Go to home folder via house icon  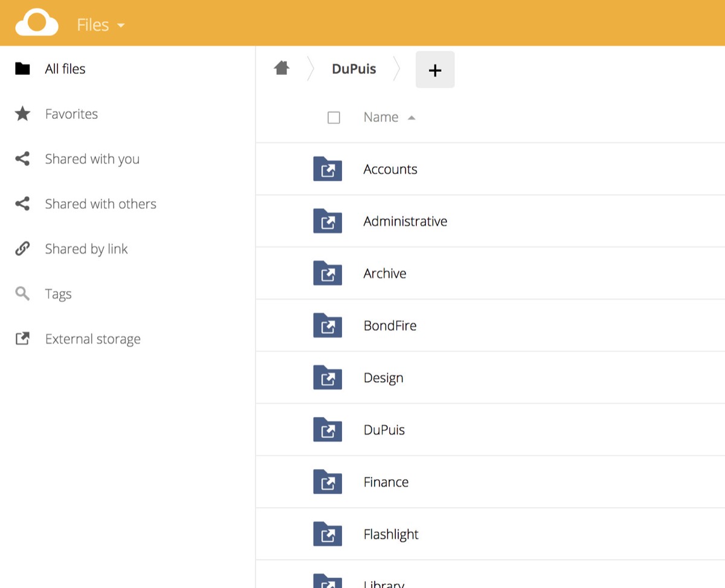tap(282, 68)
